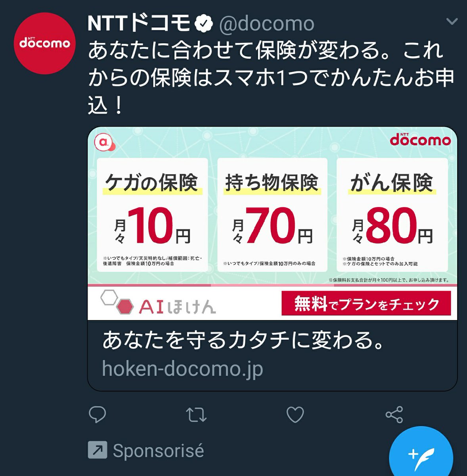Click the あなたを守るカタチに変わる card title
The height and width of the screenshot is (476, 467).
(243, 340)
